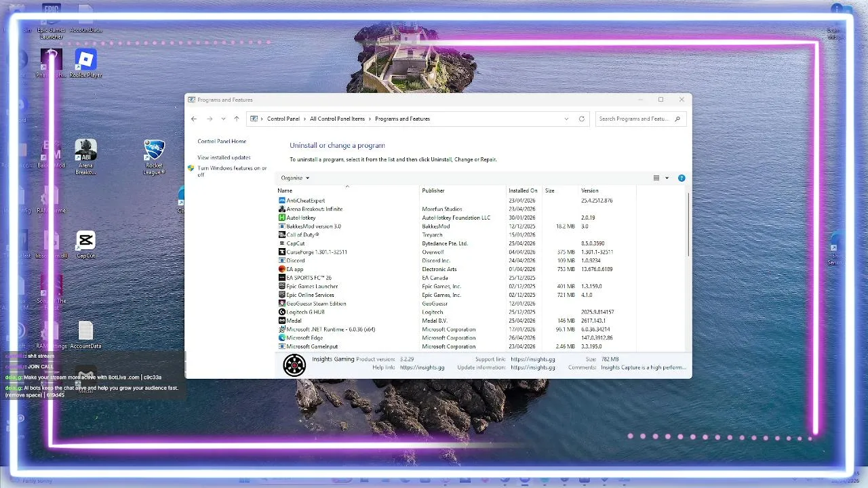This screenshot has height=488, width=868.
Task: Click the Control Panel breadcrumb
Action: pos(283,119)
